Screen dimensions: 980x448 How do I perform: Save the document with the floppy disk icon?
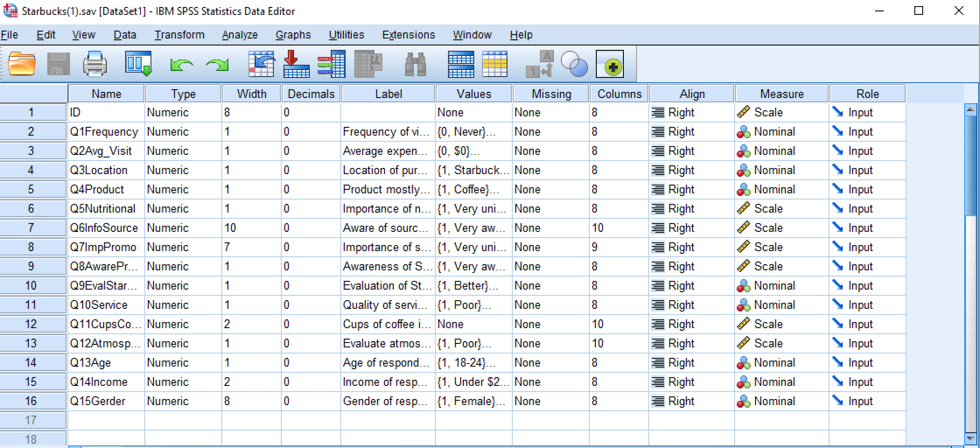point(58,64)
